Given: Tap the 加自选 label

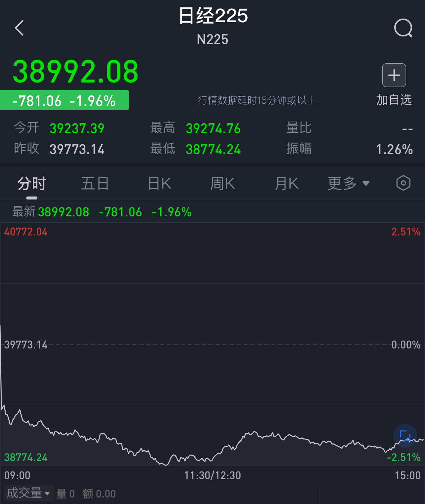Looking at the screenshot, I should 394,100.
